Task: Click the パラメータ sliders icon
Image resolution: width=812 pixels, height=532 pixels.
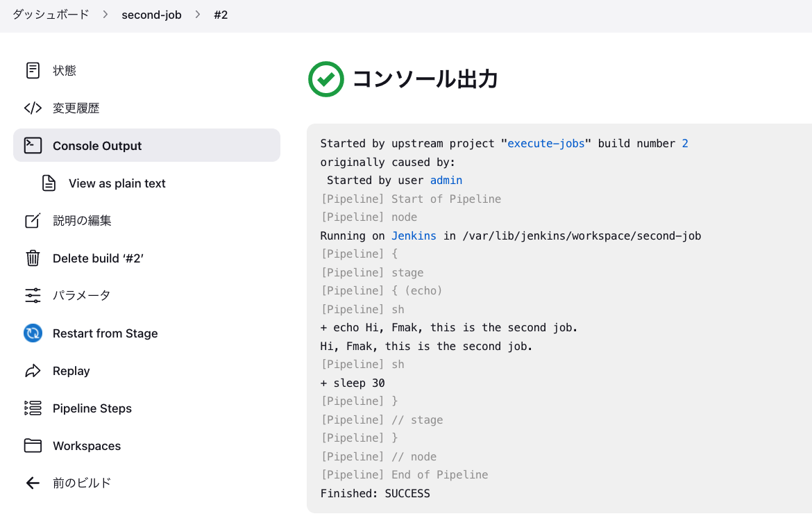Action: point(33,295)
